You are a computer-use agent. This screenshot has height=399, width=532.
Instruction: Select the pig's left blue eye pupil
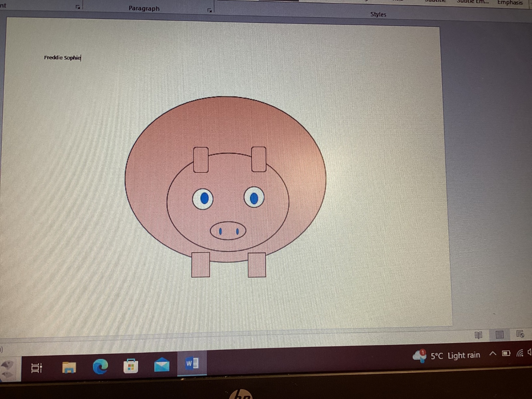click(204, 199)
